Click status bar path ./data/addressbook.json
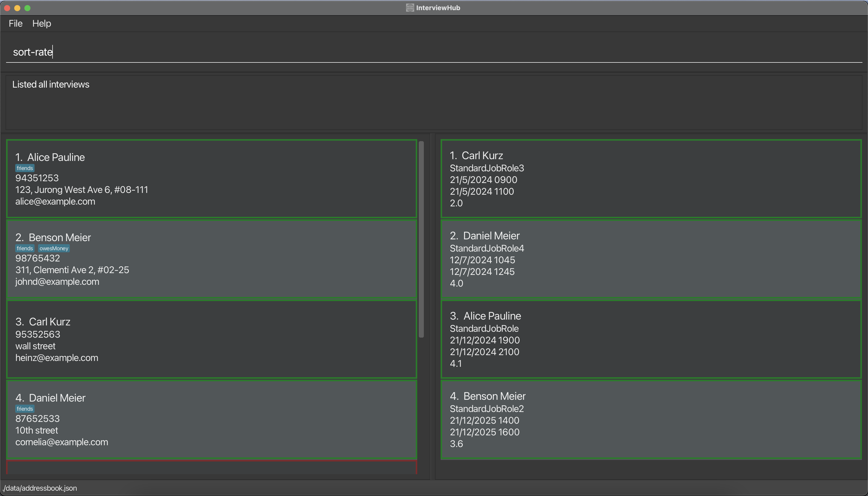Viewport: 868px width, 496px height. [x=40, y=488]
